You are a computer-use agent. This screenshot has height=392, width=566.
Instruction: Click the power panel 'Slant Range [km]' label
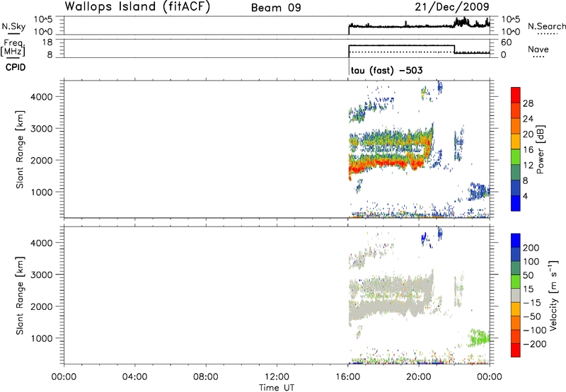coord(20,149)
